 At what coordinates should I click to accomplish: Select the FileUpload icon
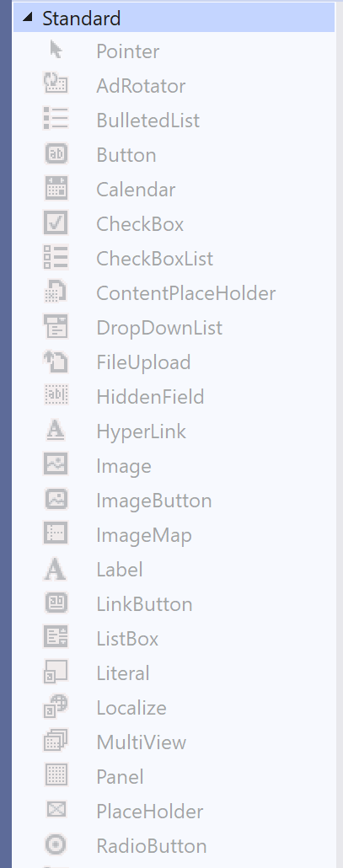click(56, 362)
